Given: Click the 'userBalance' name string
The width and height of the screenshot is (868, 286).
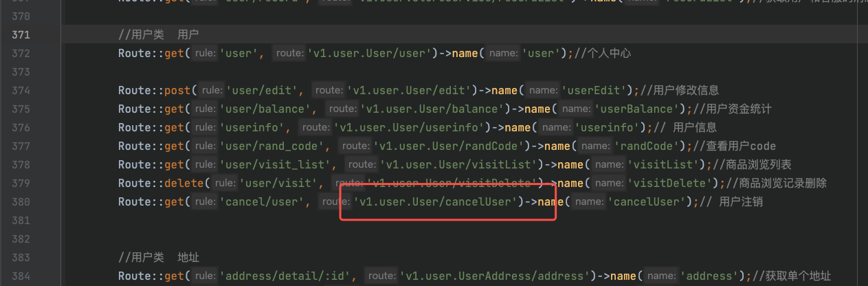Looking at the screenshot, I should coord(638,109).
